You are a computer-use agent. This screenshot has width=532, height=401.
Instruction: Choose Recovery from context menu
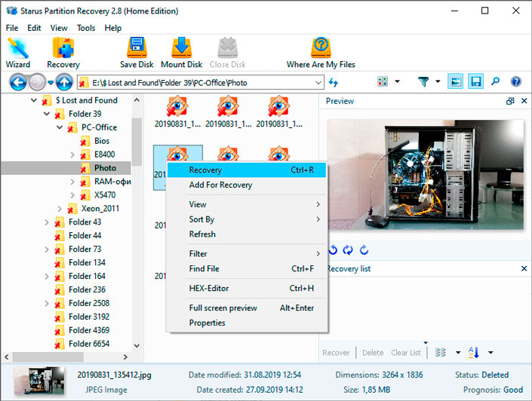247,170
